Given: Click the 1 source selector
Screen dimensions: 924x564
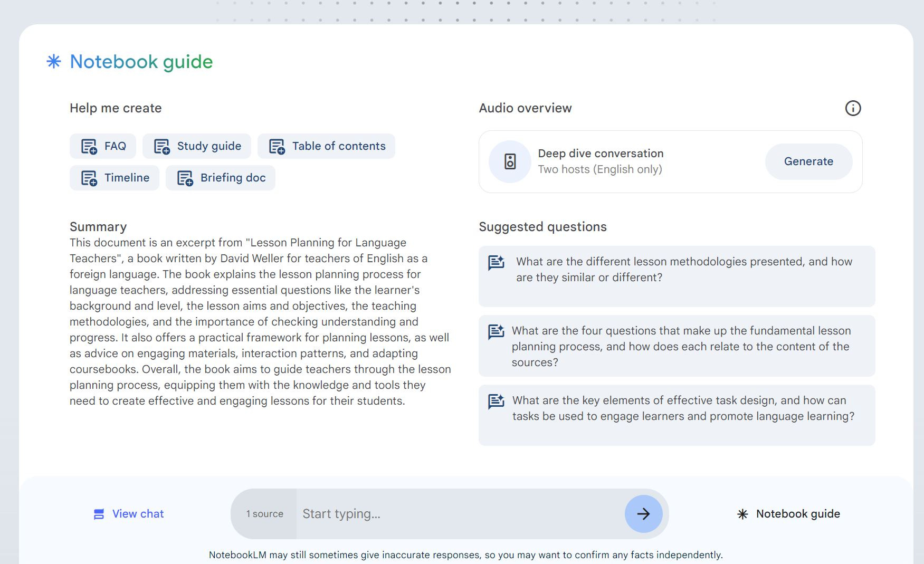Looking at the screenshot, I should tap(264, 513).
